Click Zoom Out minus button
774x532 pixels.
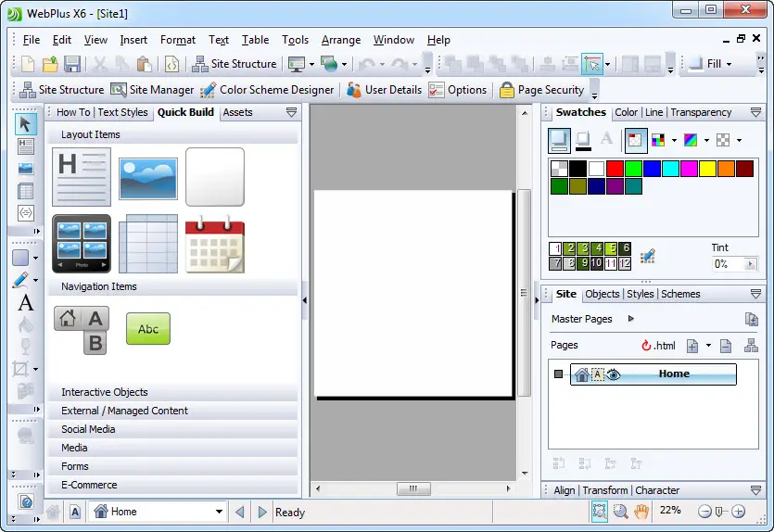[704, 512]
